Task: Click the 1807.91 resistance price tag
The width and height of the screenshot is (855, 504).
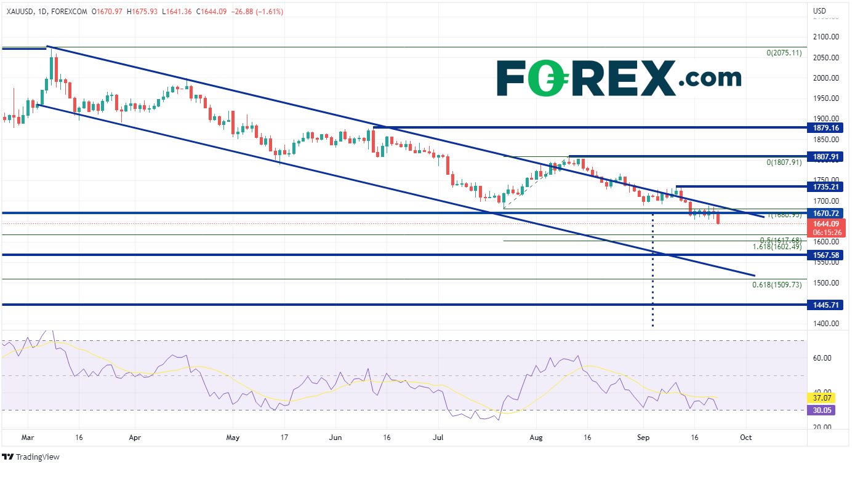Action: (x=825, y=157)
